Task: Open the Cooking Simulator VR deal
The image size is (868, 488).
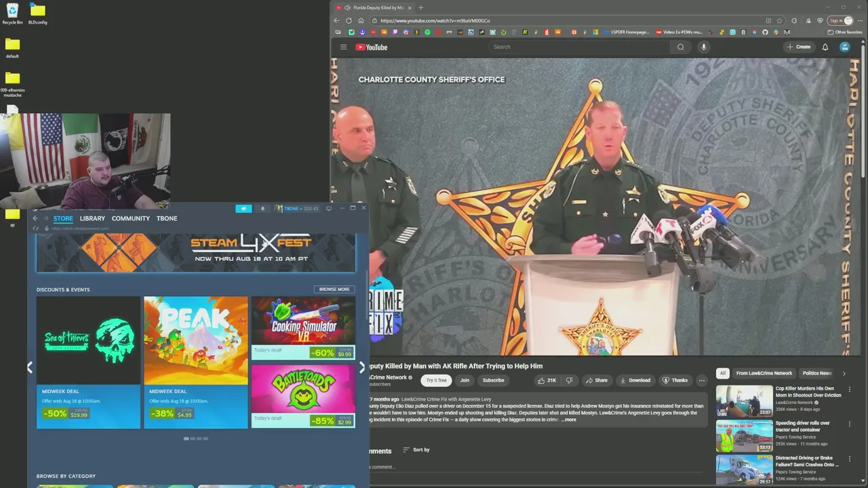Action: [303, 327]
